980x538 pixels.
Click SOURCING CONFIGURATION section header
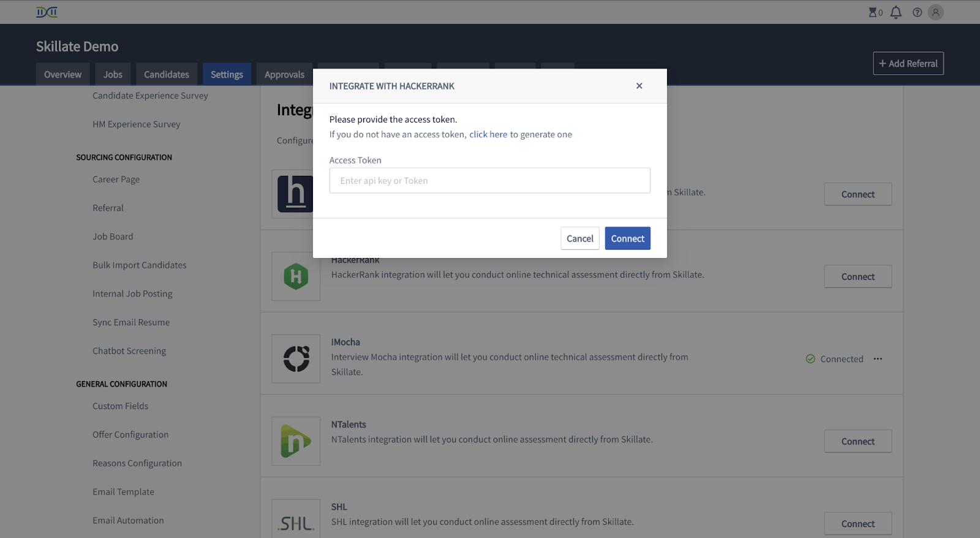tap(124, 157)
